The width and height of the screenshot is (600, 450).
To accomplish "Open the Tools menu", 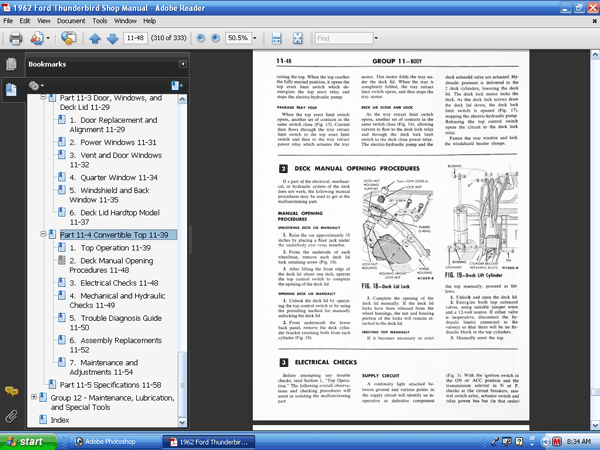I will 99,21.
